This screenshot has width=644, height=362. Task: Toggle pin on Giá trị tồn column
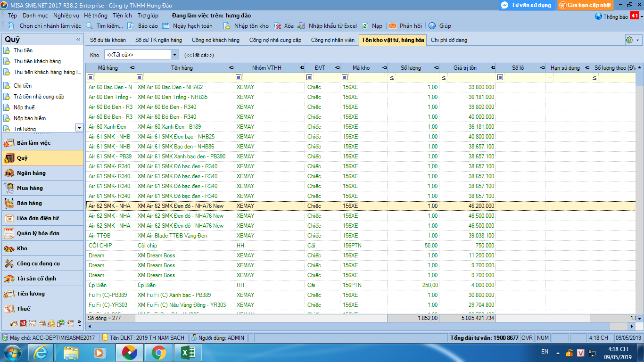coord(493,68)
